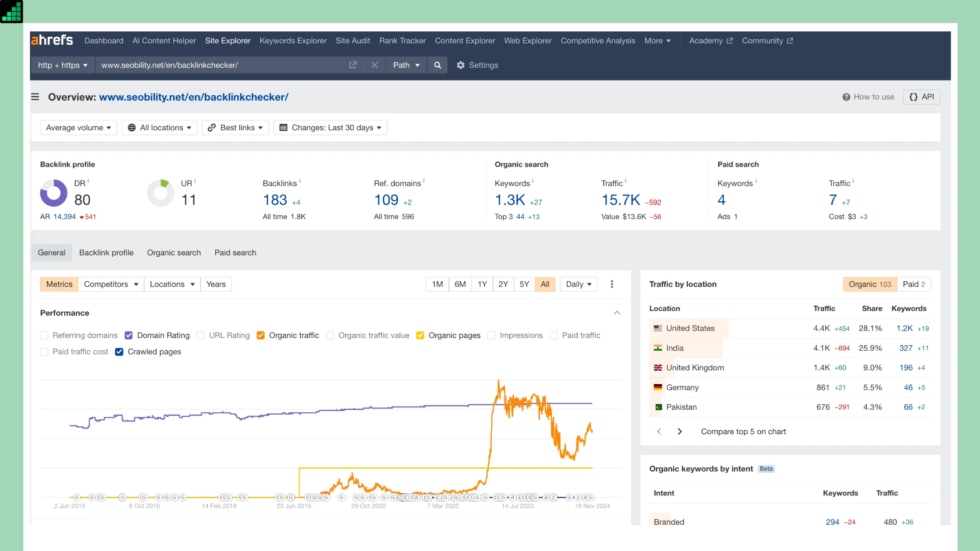Open Keywords Explorer in top menu
The image size is (980, 551).
coord(293,41)
